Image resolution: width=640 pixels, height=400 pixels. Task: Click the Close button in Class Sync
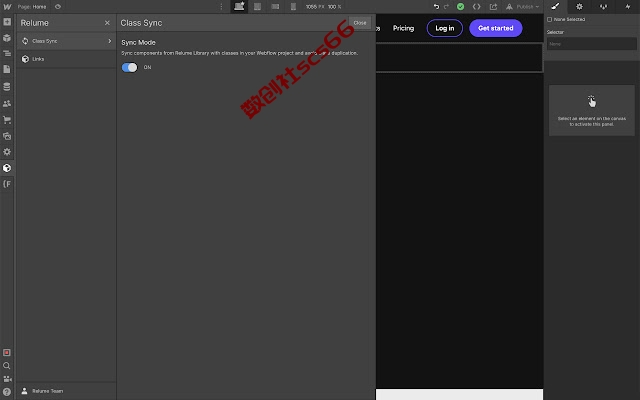pos(360,23)
